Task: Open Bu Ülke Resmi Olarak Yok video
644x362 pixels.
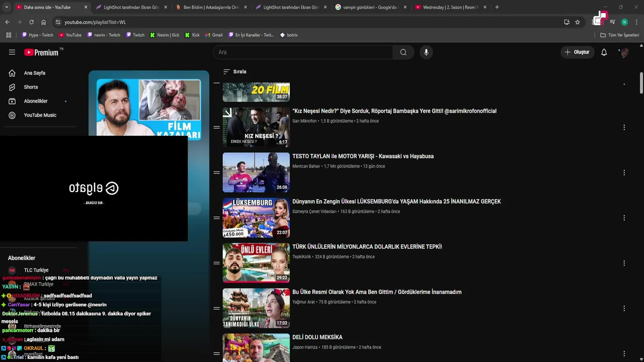Action: click(x=377, y=292)
